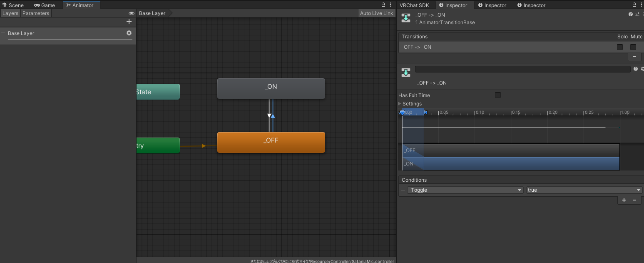This screenshot has width=644, height=263.
Task: Open the true condition value dropdown
Action: (x=584, y=190)
